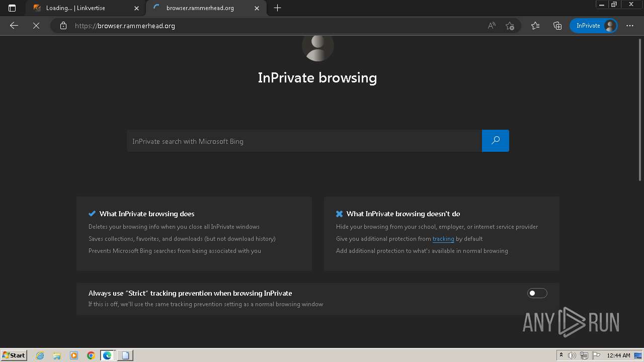Click the InPrivate Bing search box

tap(304, 141)
